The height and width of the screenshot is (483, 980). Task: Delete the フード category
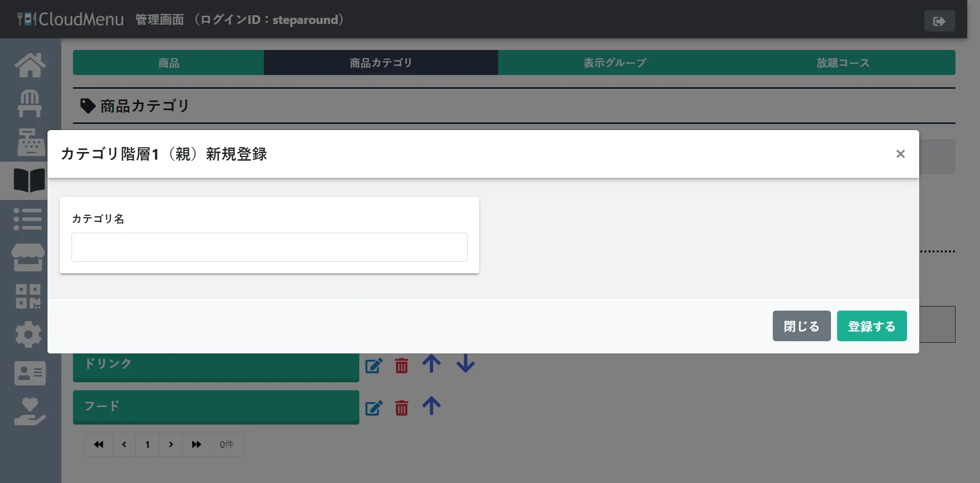[x=402, y=408]
